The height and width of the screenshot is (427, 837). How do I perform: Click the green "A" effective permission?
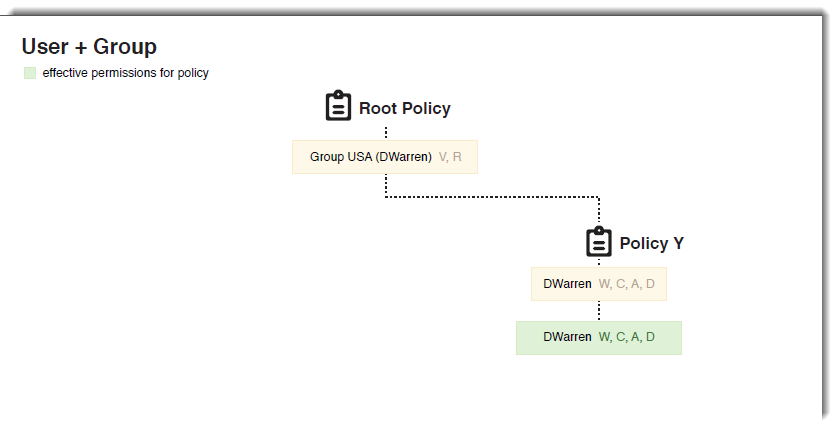[636, 337]
